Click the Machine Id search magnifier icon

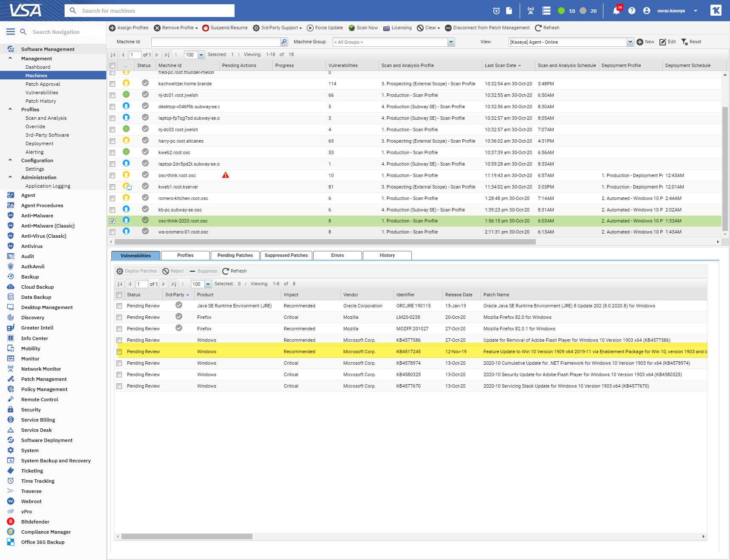pyautogui.click(x=284, y=42)
